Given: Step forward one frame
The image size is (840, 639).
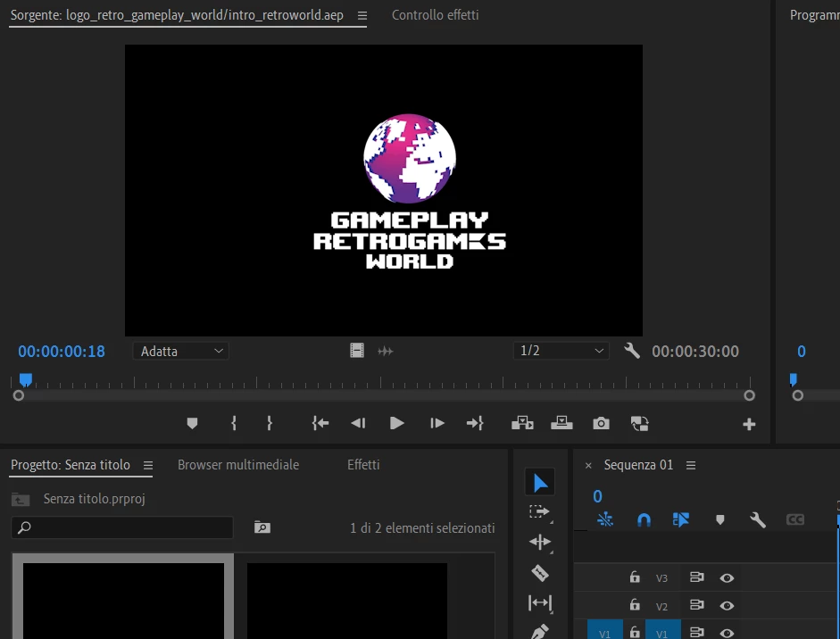Looking at the screenshot, I should (x=437, y=424).
